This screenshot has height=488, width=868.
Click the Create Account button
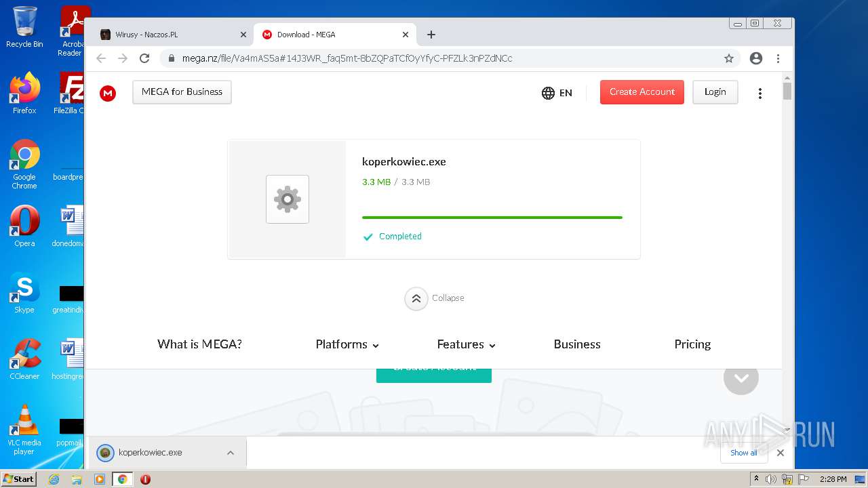click(642, 92)
